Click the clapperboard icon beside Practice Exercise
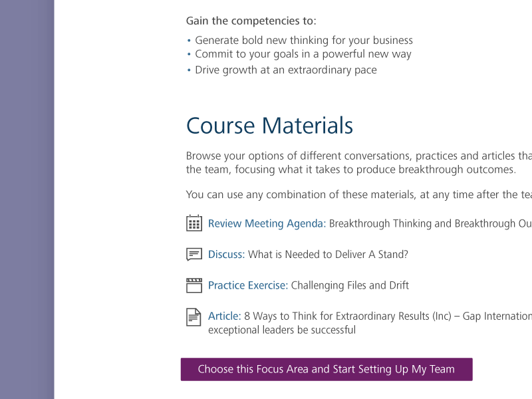 click(194, 285)
